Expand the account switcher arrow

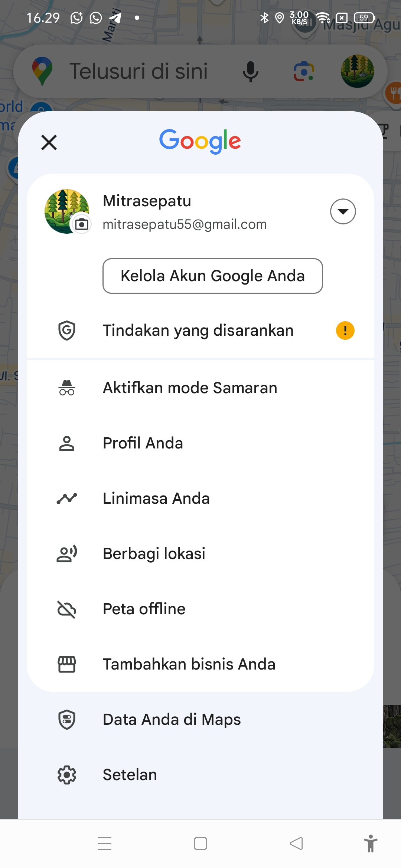(x=343, y=211)
